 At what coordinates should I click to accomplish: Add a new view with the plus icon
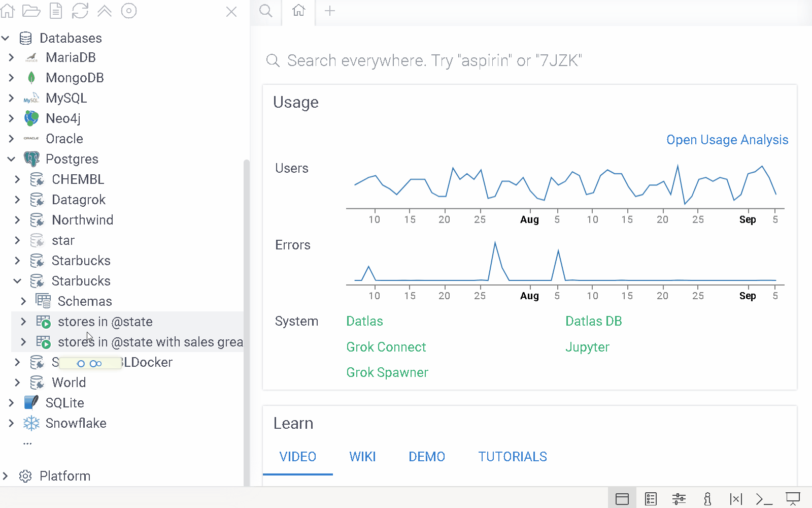(330, 11)
